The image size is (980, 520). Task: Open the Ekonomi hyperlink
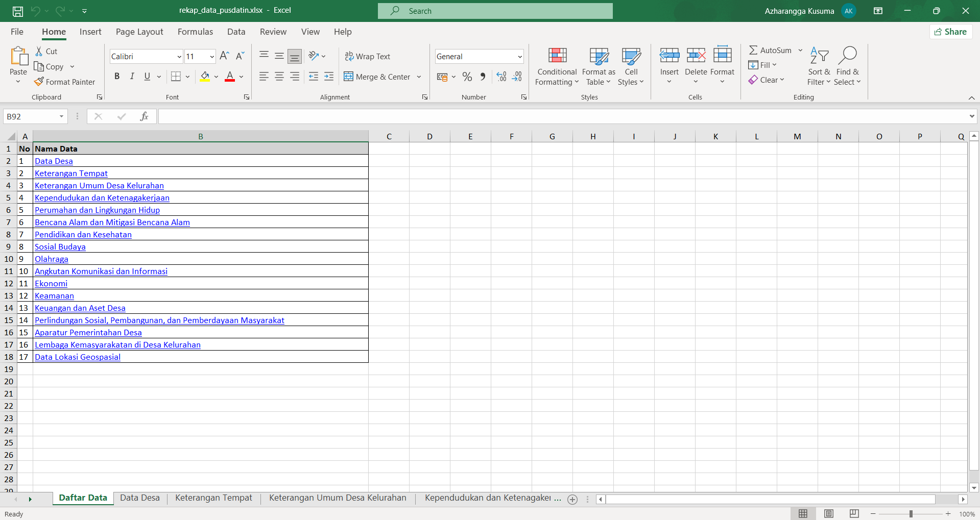pyautogui.click(x=51, y=284)
